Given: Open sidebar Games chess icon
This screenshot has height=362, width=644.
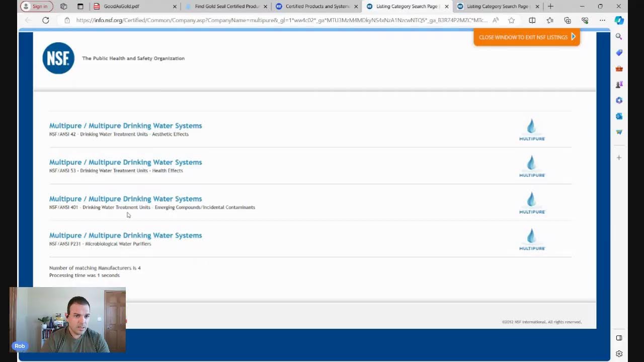Looking at the screenshot, I should tap(619, 84).
